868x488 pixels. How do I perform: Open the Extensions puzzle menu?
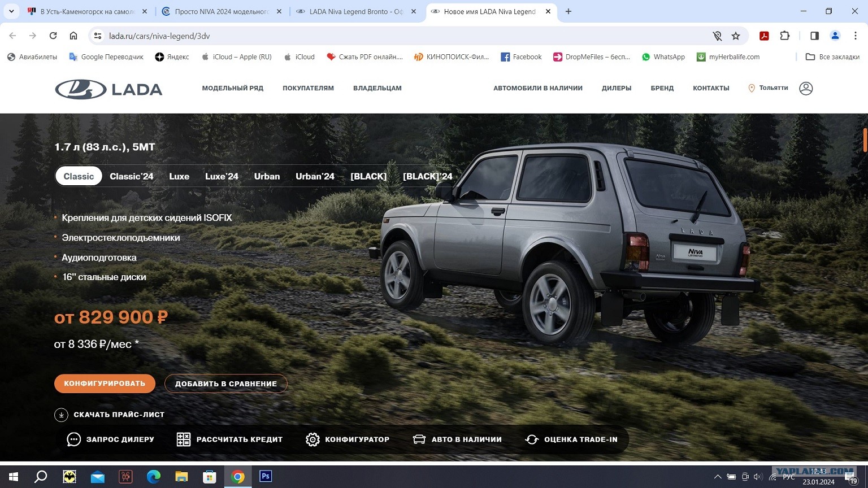click(785, 36)
